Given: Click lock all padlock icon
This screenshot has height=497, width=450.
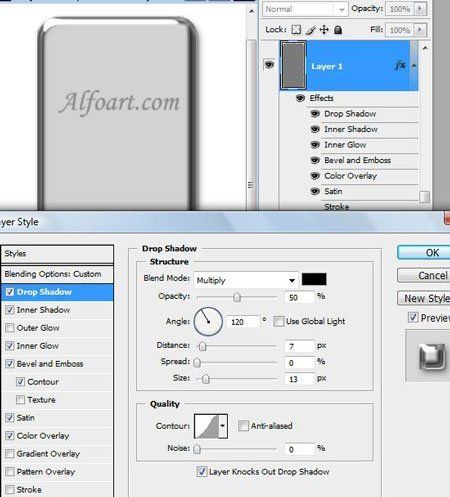Looking at the screenshot, I should (x=338, y=30).
